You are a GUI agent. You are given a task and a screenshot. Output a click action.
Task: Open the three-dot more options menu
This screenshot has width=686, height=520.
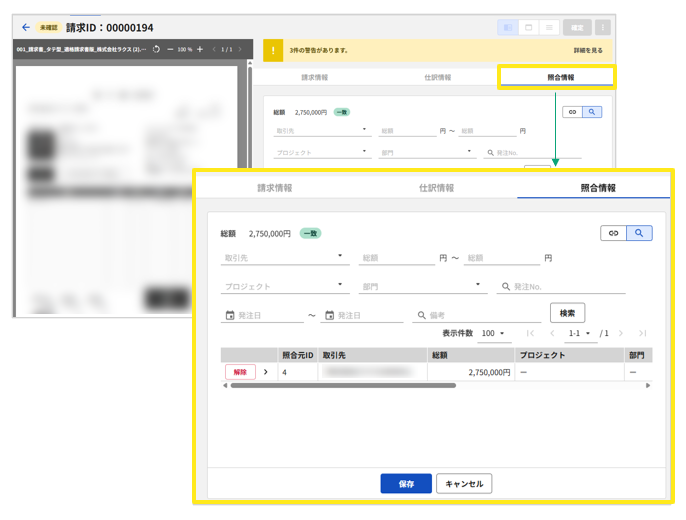pos(602,28)
